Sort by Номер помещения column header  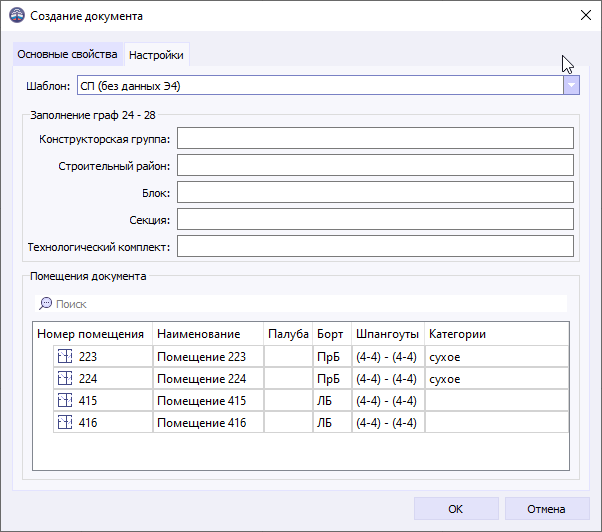click(92, 334)
